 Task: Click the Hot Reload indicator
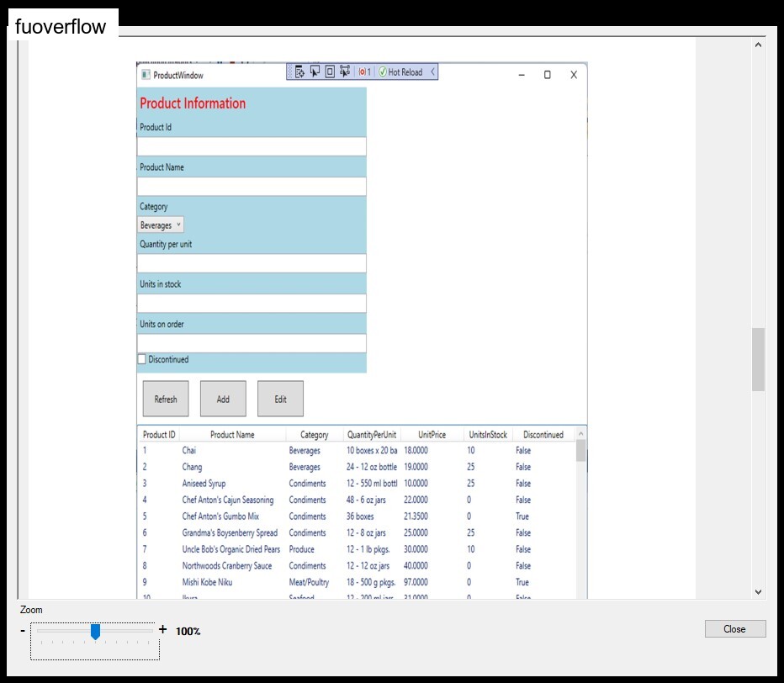pyautogui.click(x=400, y=72)
